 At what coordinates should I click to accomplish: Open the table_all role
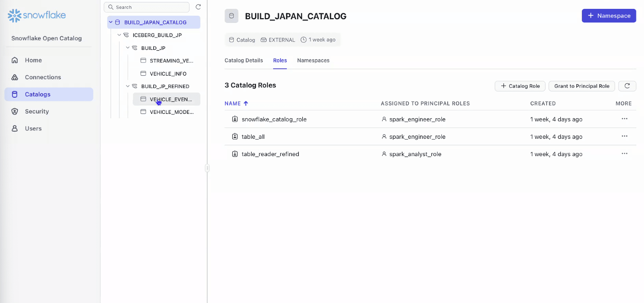(x=253, y=137)
